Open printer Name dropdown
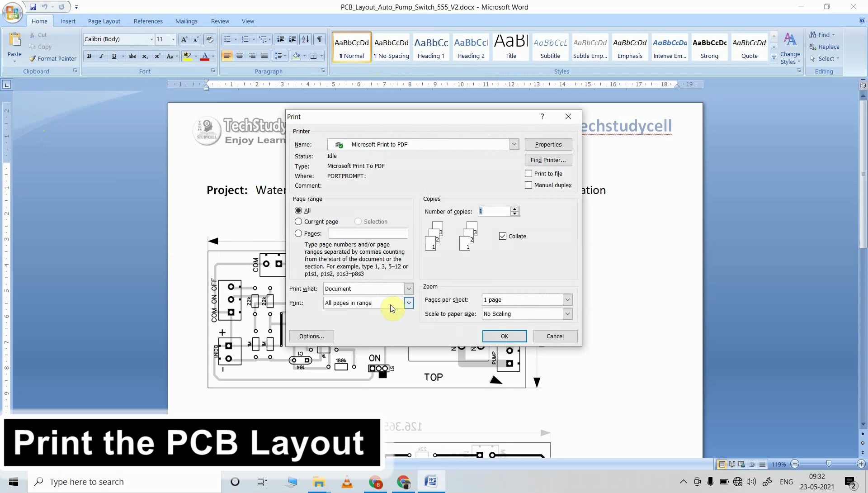 pyautogui.click(x=514, y=144)
